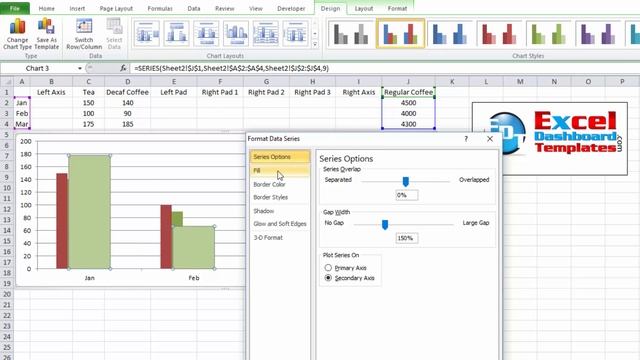Click cell containing Feb
The image size is (640, 360).
pyautogui.click(x=22, y=113)
